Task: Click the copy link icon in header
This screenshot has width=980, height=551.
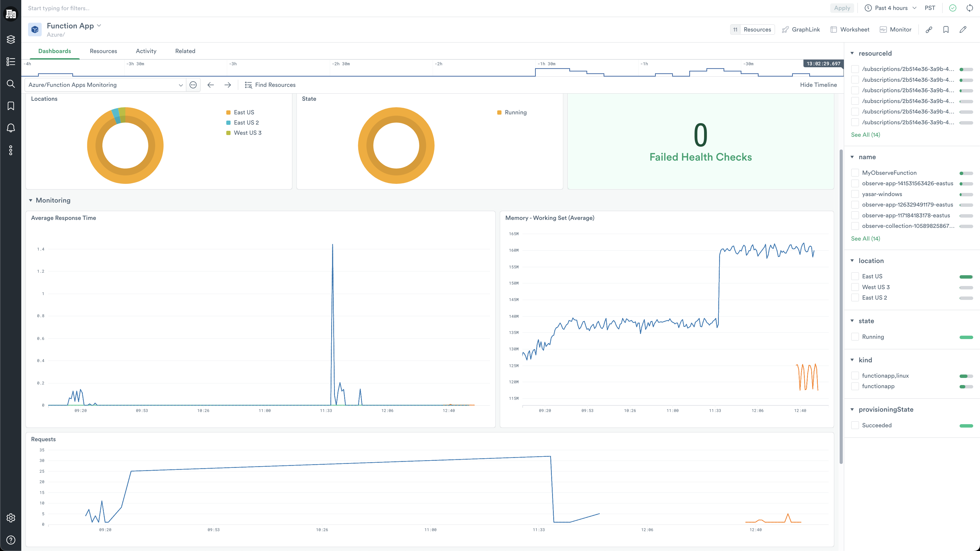Action: coord(929,30)
